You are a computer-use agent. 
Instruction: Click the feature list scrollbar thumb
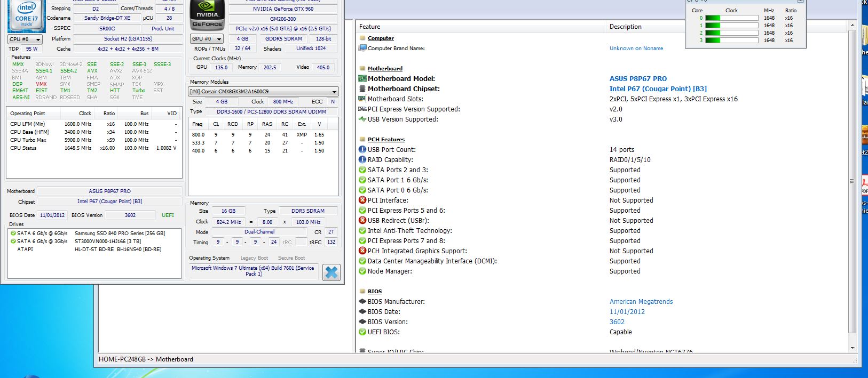852,181
